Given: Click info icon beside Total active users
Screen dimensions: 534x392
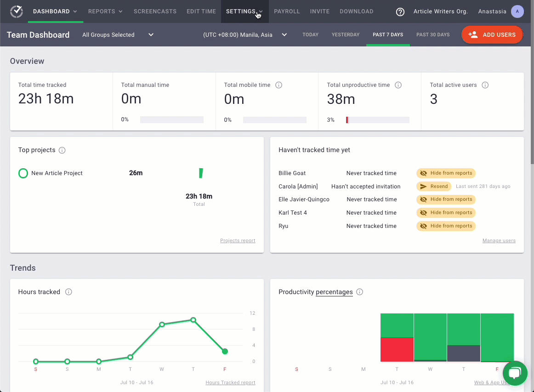Looking at the screenshot, I should pyautogui.click(x=485, y=85).
